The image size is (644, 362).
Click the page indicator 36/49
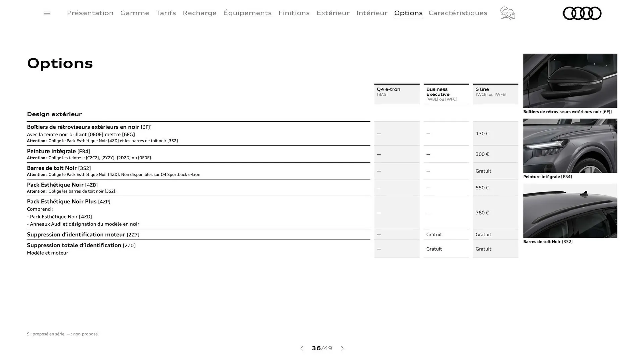pos(322,348)
